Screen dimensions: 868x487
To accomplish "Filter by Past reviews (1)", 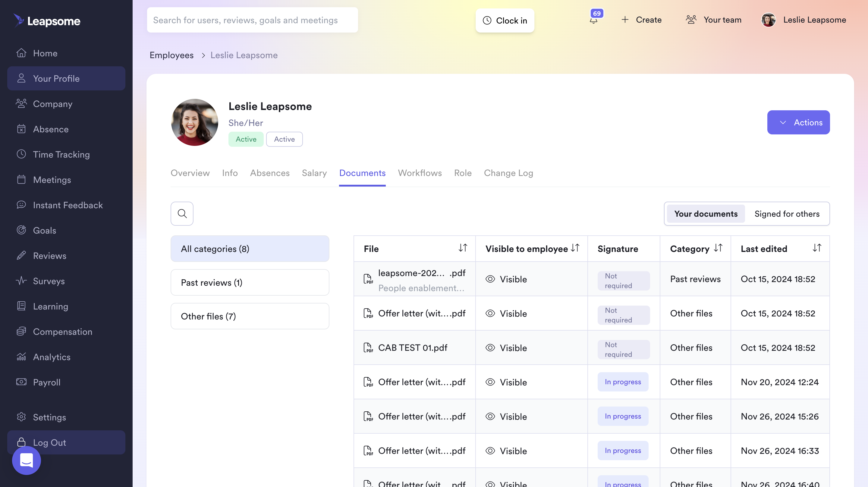I will pyautogui.click(x=250, y=282).
